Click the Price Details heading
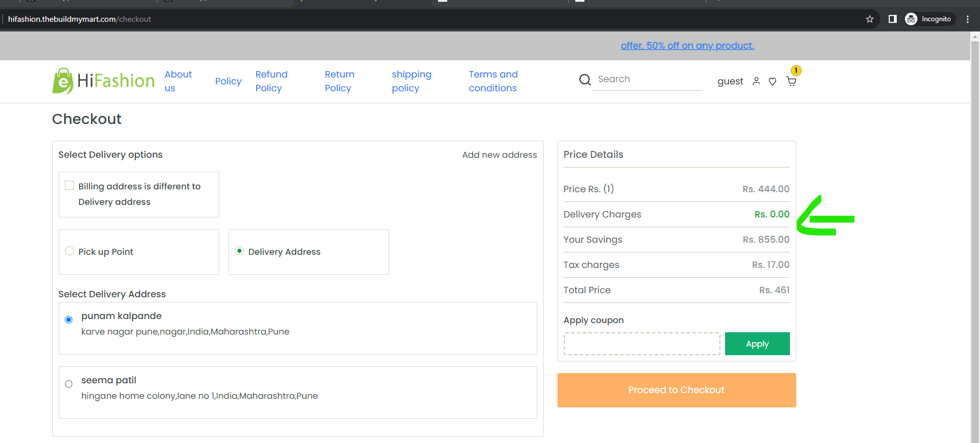 point(593,154)
